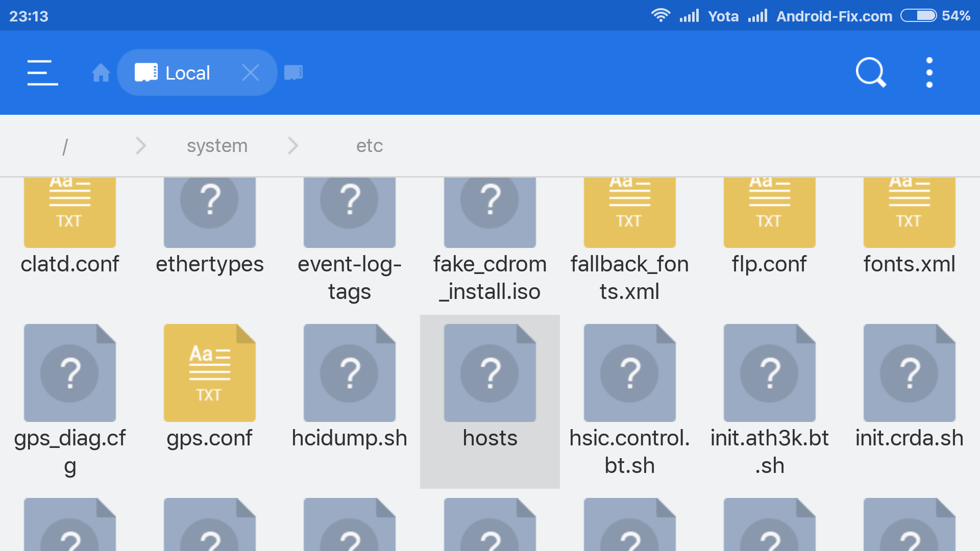The height and width of the screenshot is (551, 980).
Task: Navigate to system in breadcrumb path
Action: [x=217, y=146]
